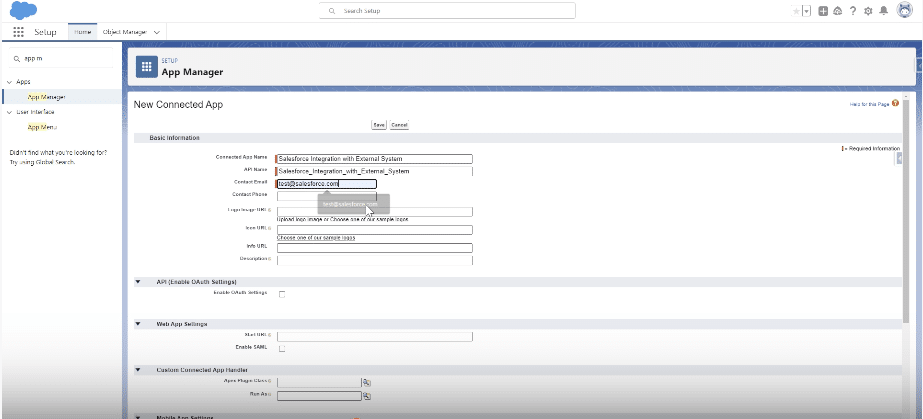This screenshot has width=923, height=419.
Task: Select the test@salesforce.com autofill suggestion
Action: (354, 204)
